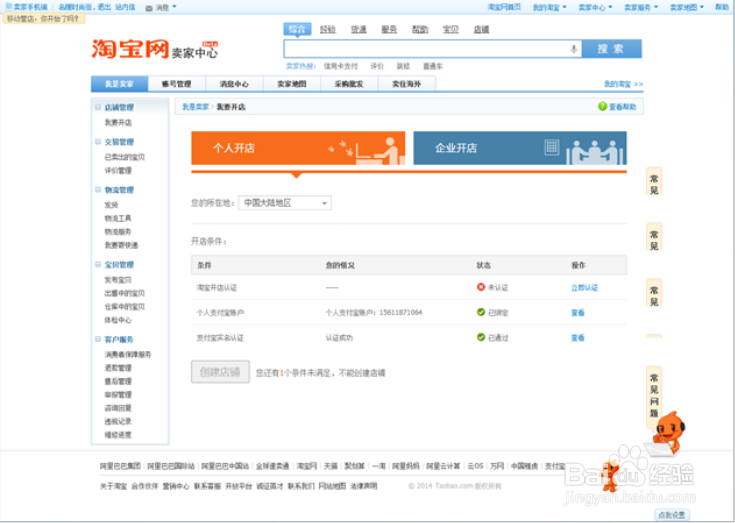735x523 pixels.
Task: Click the 联系客服 footer link
Action: (x=208, y=486)
